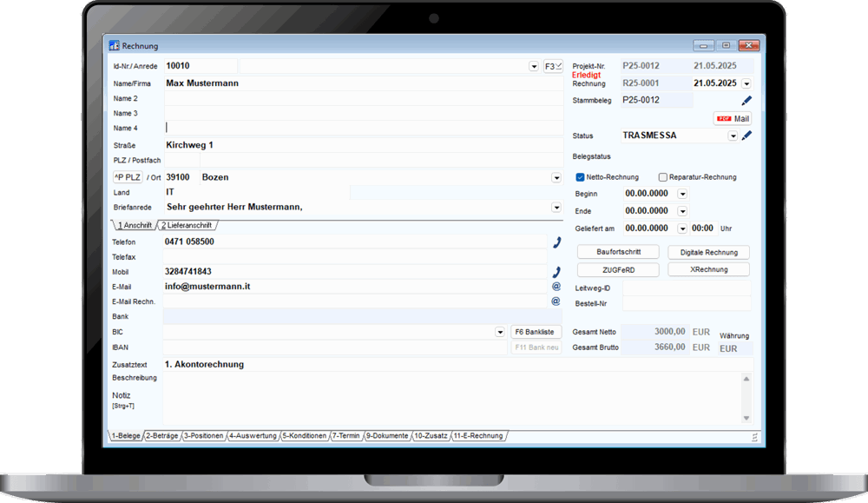Click the pencil icon next to Status
Screen dimensions: 868x503
click(x=746, y=136)
